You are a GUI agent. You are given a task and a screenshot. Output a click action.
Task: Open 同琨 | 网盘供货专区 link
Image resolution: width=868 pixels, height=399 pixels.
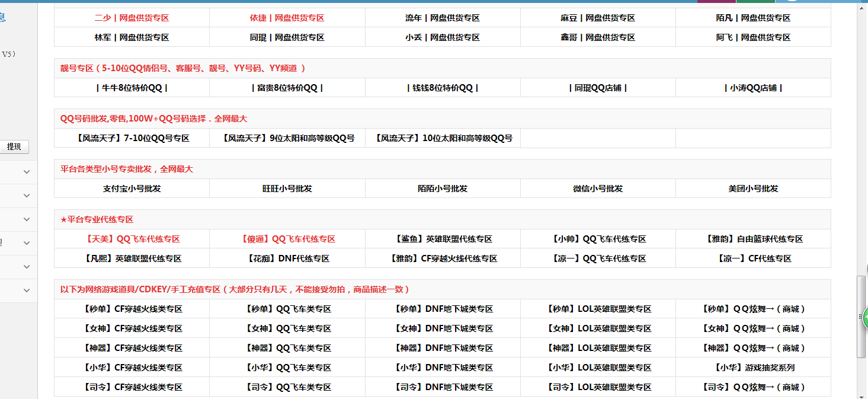[287, 37]
